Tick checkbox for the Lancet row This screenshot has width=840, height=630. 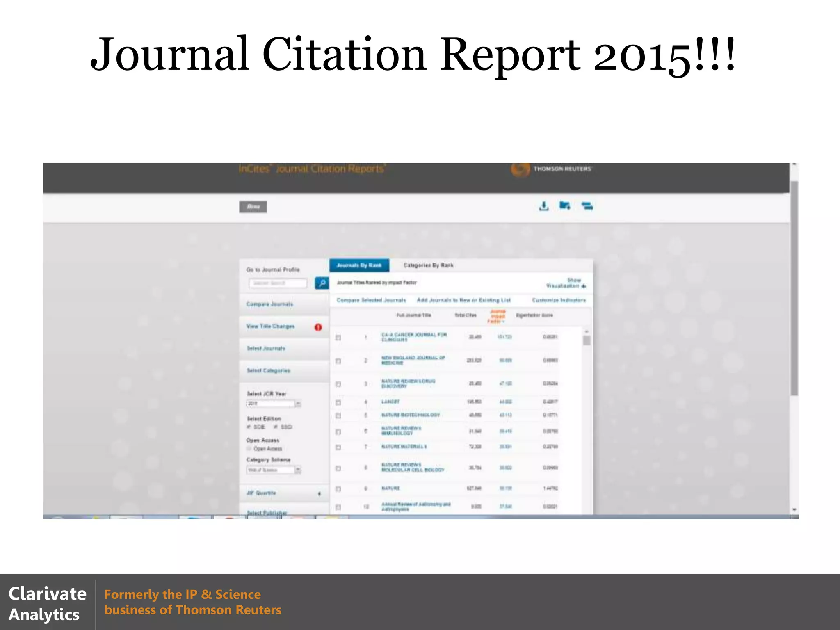338,402
